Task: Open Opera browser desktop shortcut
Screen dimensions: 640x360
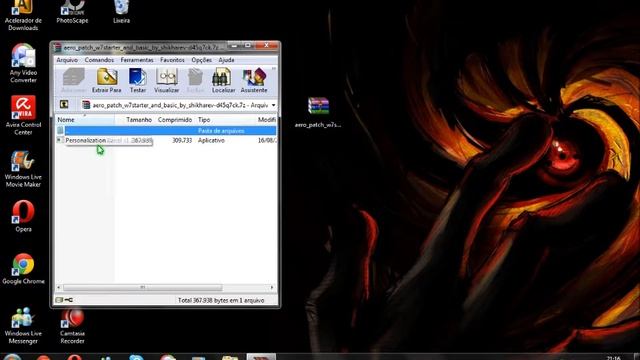Action: [x=23, y=216]
